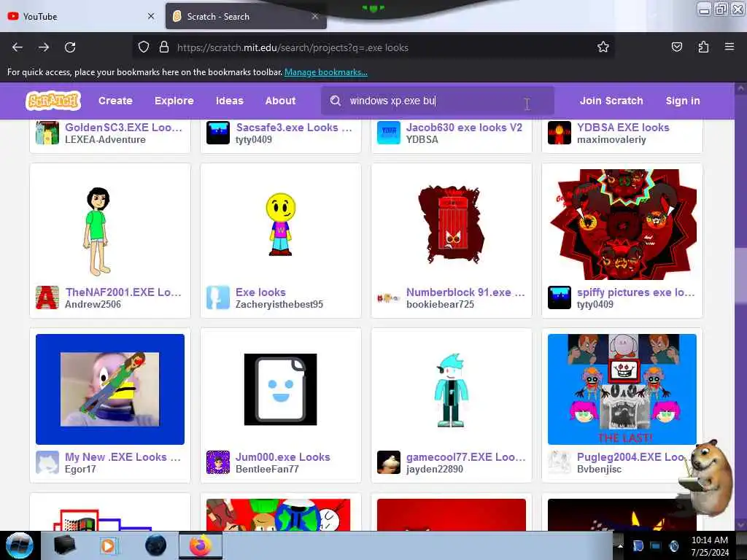Open the Ideas menu item
This screenshot has height=560, width=747.
[230, 101]
